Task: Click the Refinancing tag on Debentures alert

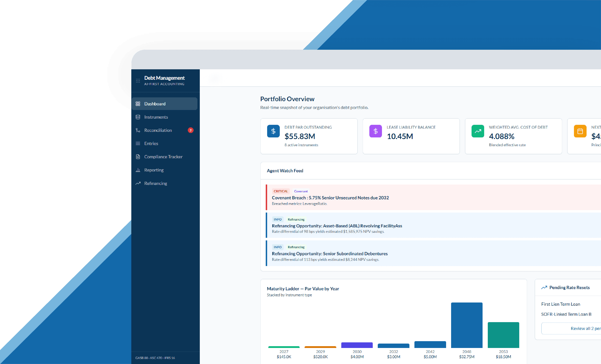Action: coord(296,247)
